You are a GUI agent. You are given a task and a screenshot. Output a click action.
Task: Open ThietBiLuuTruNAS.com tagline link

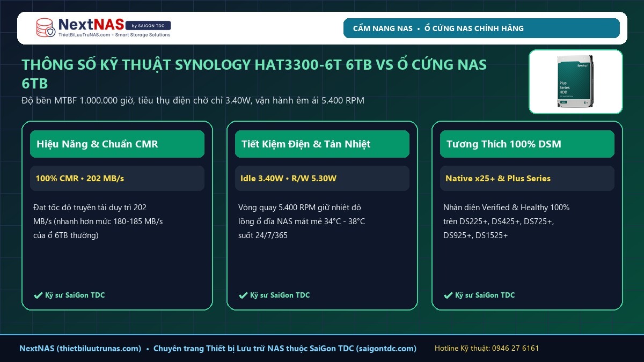click(x=114, y=35)
